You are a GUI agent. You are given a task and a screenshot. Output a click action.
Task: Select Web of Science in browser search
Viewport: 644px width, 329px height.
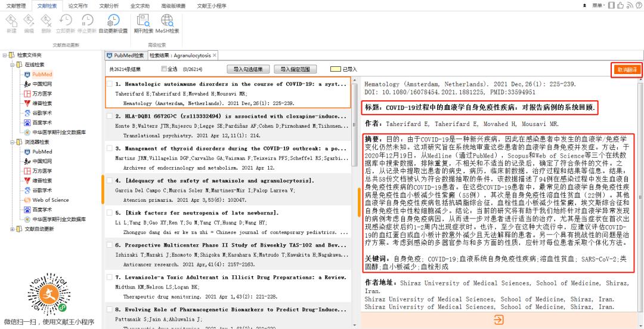click(x=50, y=200)
